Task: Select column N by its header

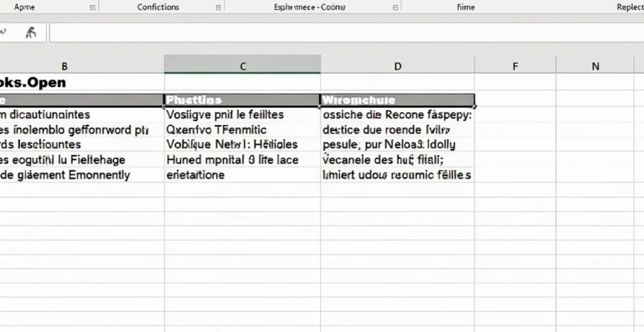Action: [595, 65]
